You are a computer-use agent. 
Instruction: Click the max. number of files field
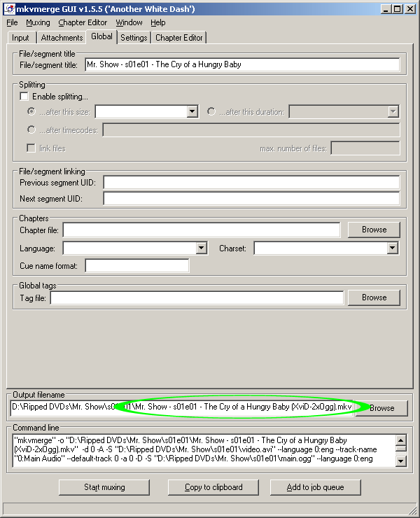pos(365,148)
